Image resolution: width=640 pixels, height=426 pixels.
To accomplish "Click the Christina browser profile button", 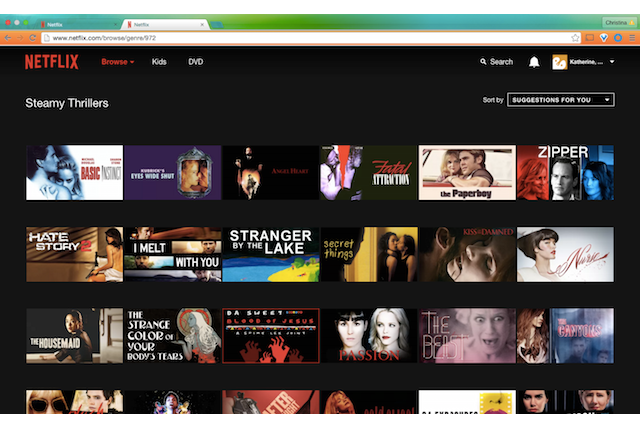I will point(617,21).
